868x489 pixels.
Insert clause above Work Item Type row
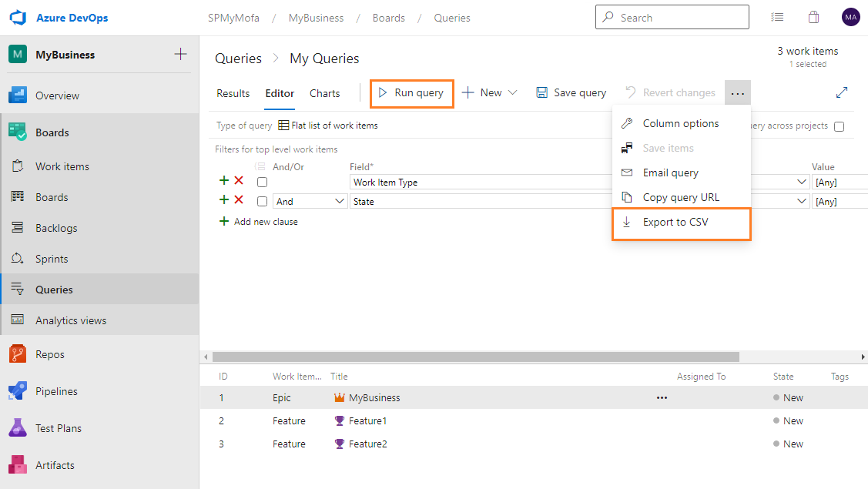(224, 181)
